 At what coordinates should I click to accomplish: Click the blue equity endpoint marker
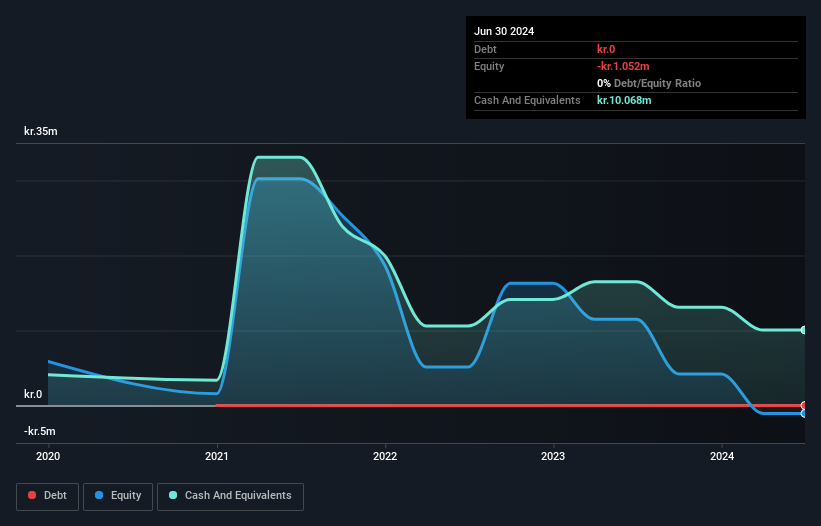click(x=804, y=413)
